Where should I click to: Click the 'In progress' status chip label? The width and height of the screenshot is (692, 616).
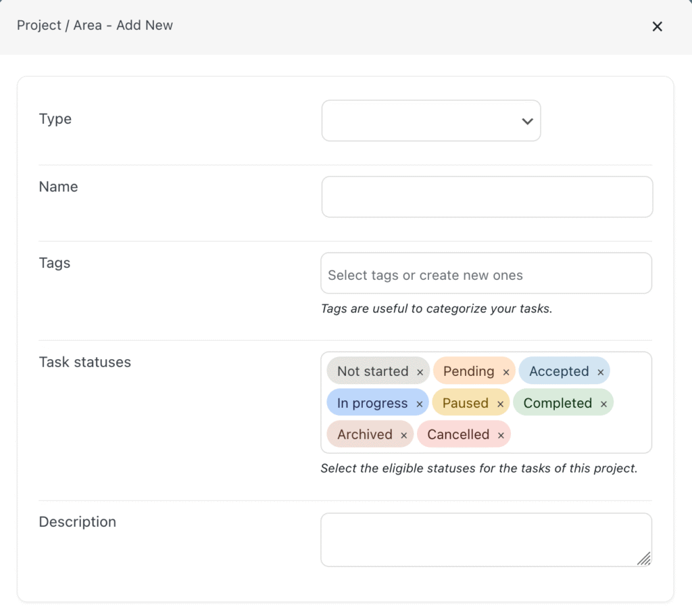click(372, 403)
